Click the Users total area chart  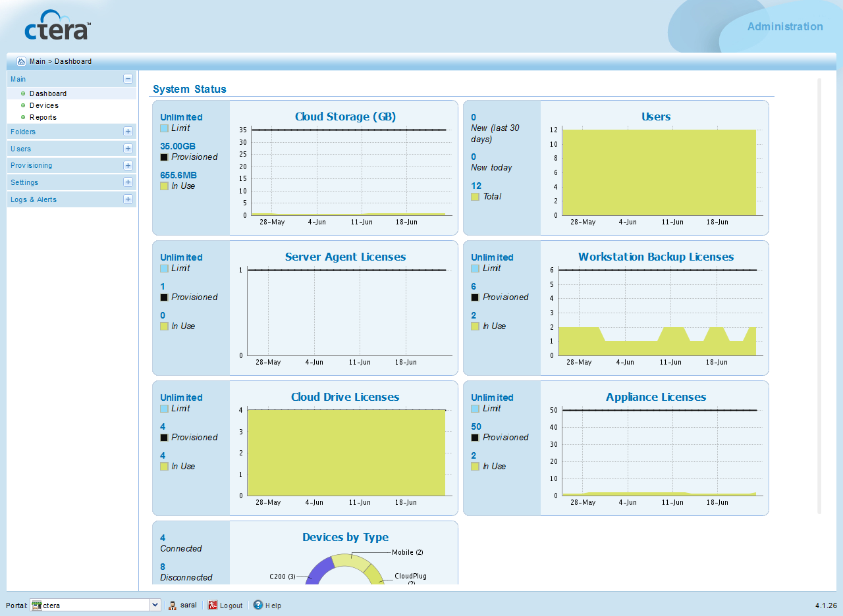click(659, 172)
